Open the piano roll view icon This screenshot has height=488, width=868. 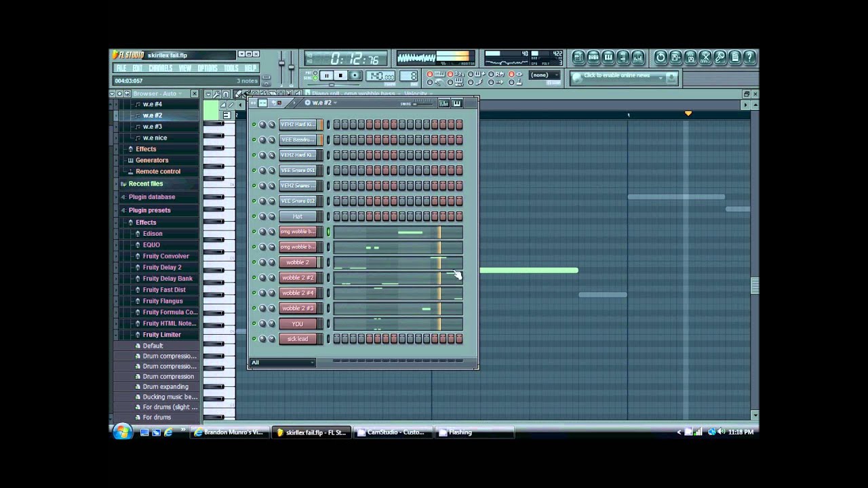click(x=608, y=57)
